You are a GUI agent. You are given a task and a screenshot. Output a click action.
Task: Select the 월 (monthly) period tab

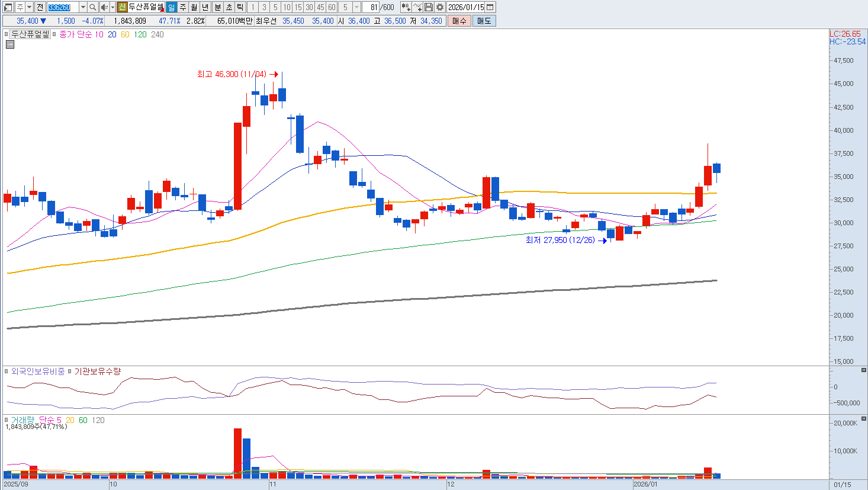click(x=194, y=7)
